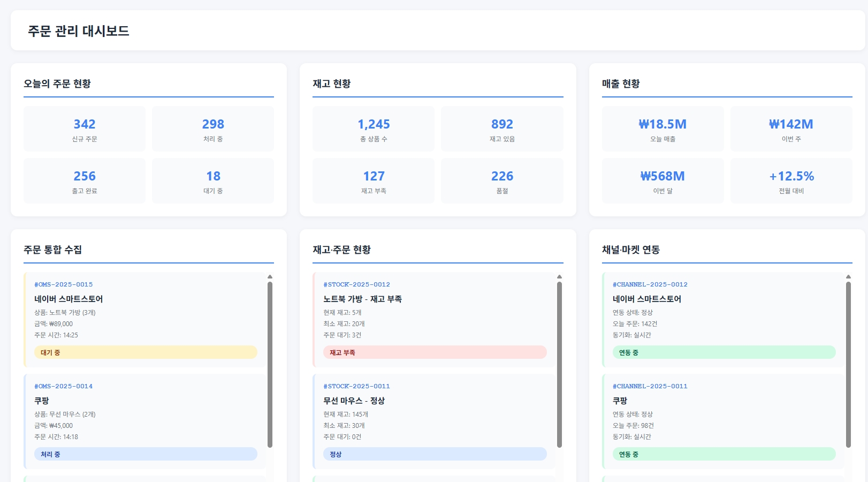This screenshot has width=868, height=482.
Task: Select the 342 신규 주문 stat card
Action: coord(85,129)
